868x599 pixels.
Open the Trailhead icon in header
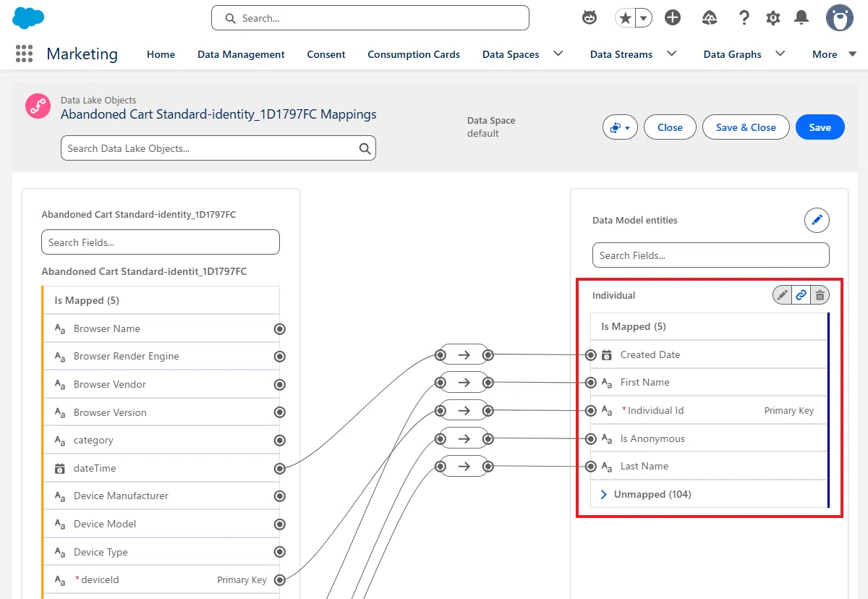click(x=710, y=18)
